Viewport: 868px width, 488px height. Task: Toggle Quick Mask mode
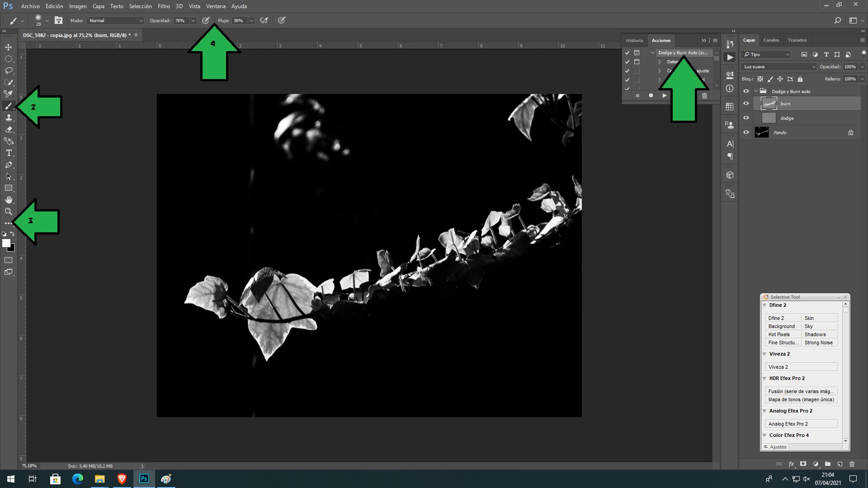pyautogui.click(x=9, y=260)
